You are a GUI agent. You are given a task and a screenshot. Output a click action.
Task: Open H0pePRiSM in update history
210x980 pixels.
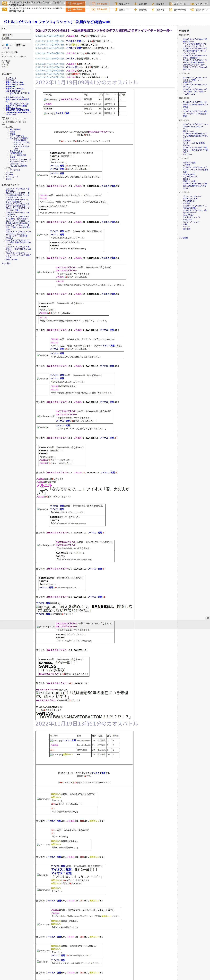click(x=188, y=215)
